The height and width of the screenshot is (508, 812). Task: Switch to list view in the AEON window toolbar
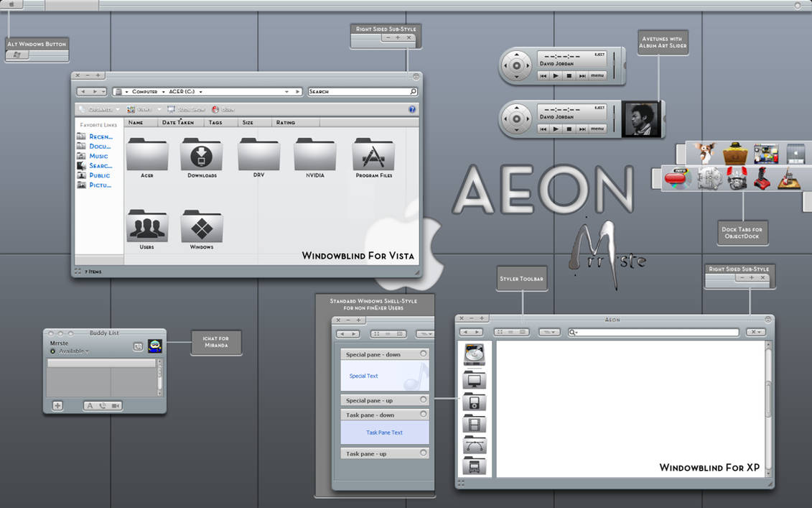click(510, 332)
